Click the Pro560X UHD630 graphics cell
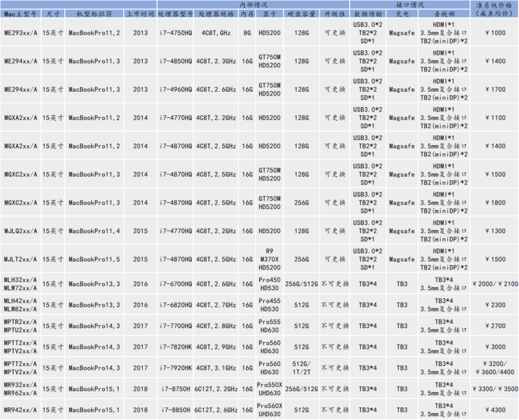Image resolution: width=519 pixels, height=420 pixels. point(270,410)
